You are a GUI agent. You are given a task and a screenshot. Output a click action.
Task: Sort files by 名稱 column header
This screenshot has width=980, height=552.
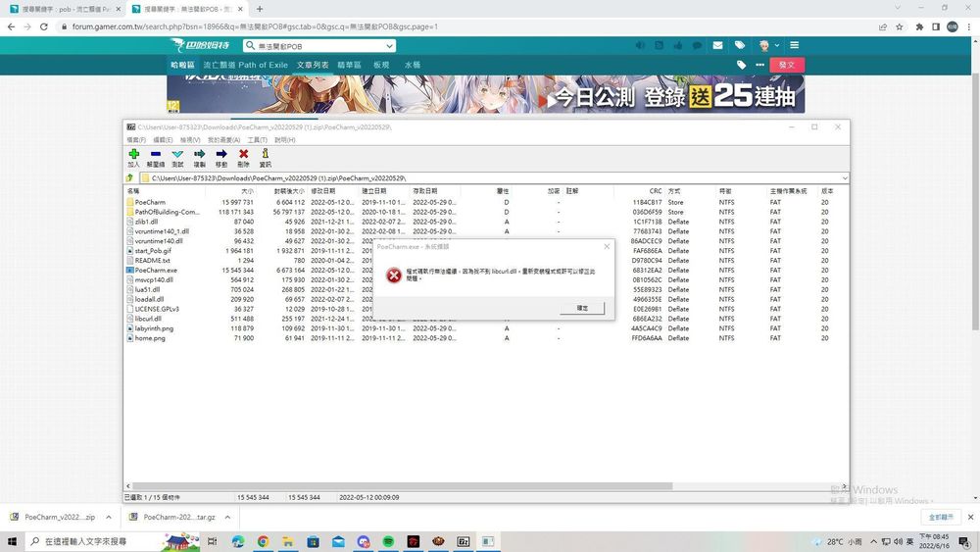point(133,191)
